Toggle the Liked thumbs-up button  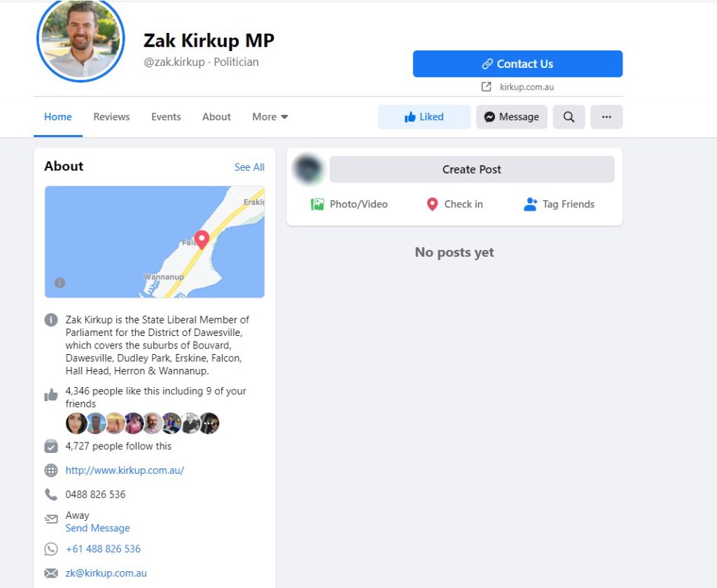424,117
